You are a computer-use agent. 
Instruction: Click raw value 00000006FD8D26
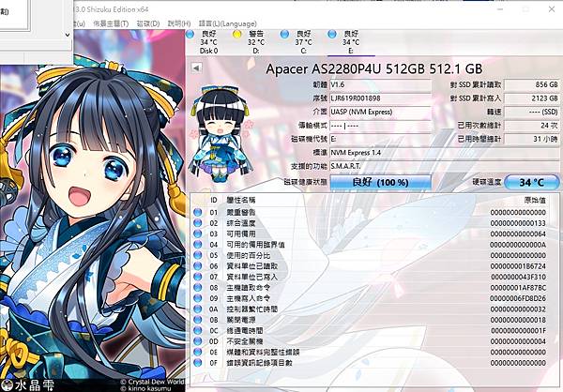(x=518, y=298)
